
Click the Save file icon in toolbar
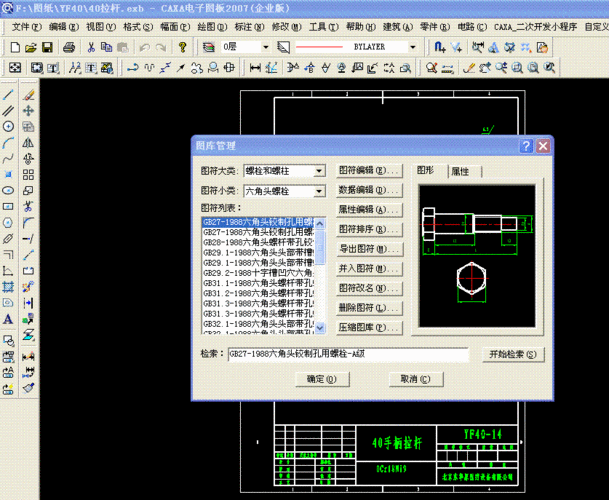pyautogui.click(x=48, y=47)
